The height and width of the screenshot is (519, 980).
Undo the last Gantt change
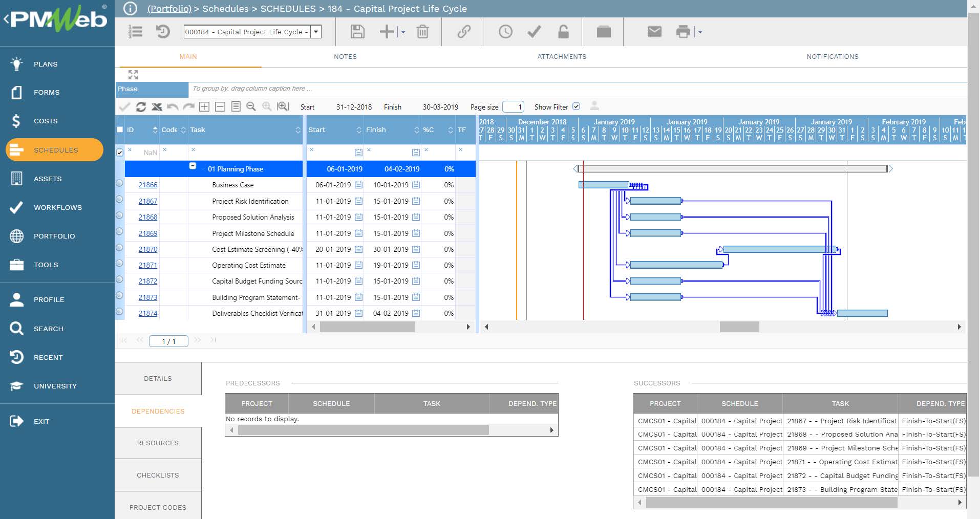tap(173, 106)
